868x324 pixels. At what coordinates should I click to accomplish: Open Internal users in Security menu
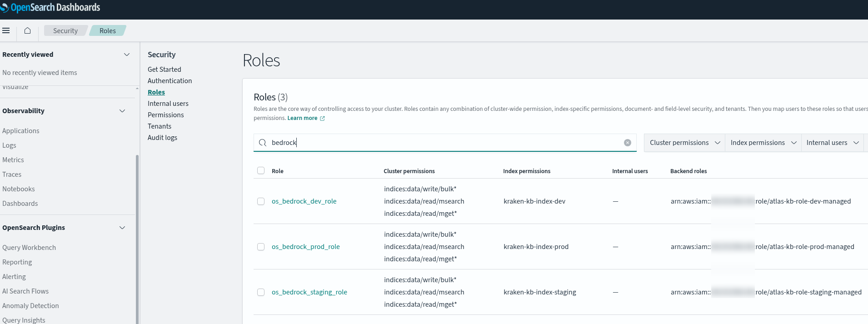tap(168, 104)
